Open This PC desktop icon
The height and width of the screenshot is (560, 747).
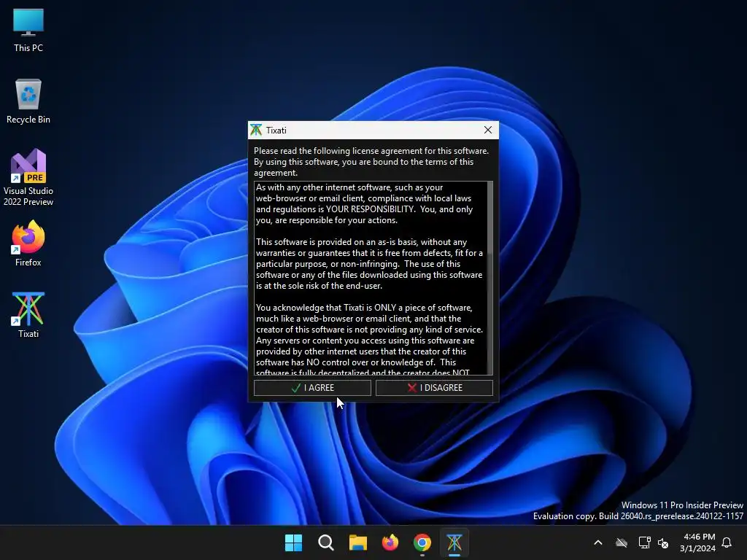coord(28,30)
